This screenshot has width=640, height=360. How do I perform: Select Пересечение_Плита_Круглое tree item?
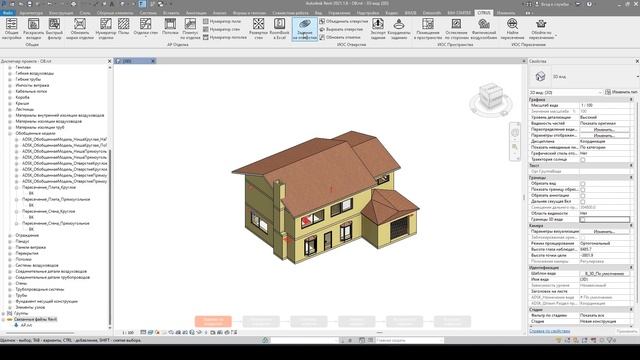49,187
